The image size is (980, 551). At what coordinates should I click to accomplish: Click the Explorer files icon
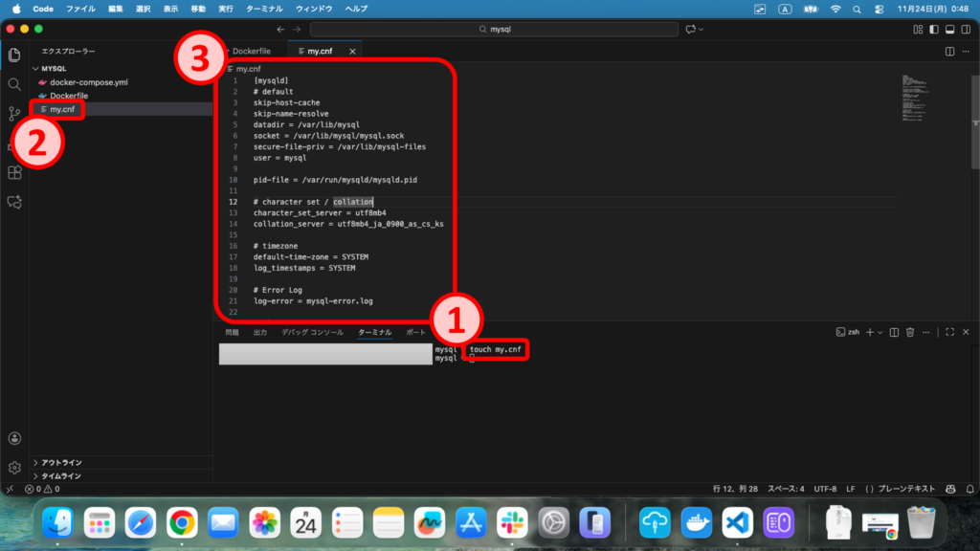click(14, 55)
